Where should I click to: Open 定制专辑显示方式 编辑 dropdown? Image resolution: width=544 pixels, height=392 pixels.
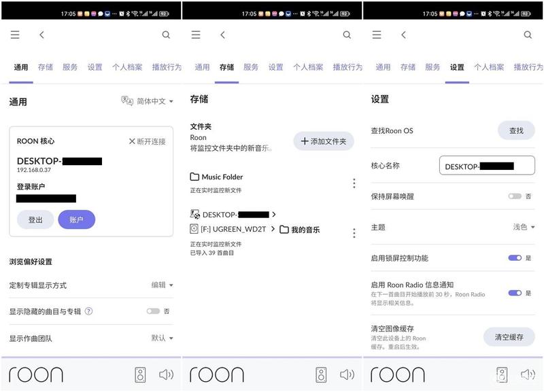[x=162, y=285]
